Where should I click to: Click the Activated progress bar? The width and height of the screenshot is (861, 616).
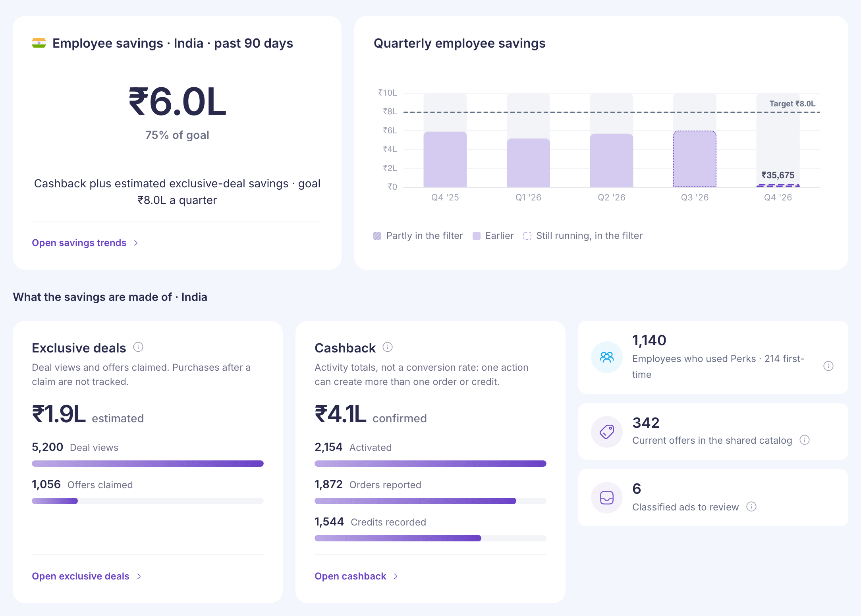(430, 464)
